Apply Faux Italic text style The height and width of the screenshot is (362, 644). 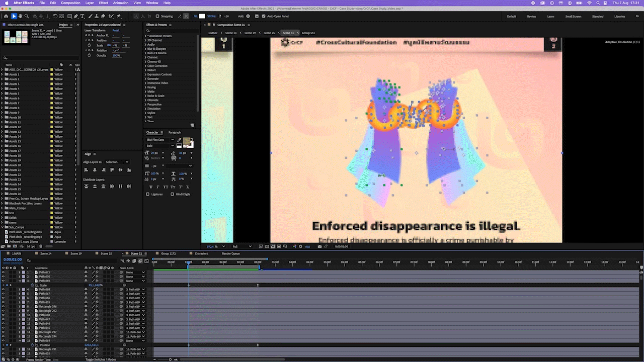[158, 187]
